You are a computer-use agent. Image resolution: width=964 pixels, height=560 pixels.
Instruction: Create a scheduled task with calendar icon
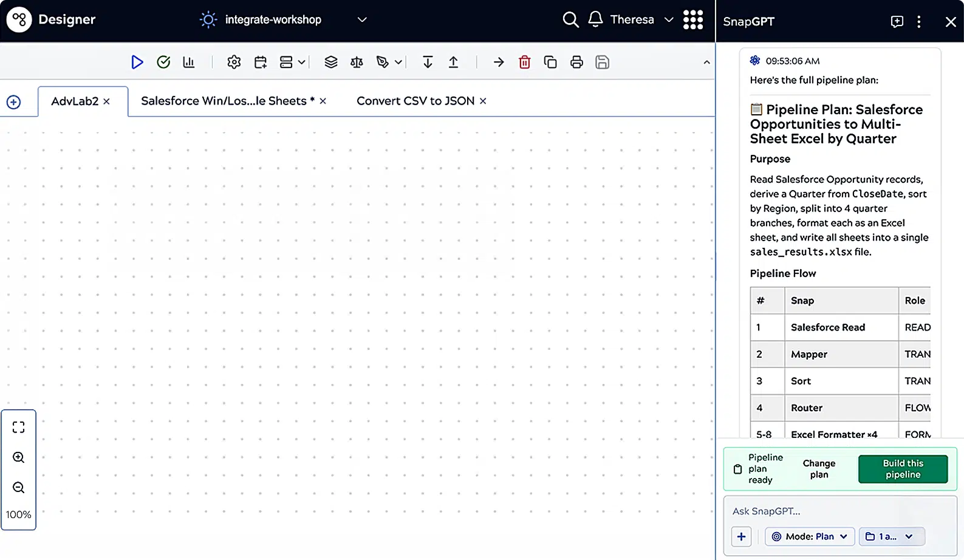261,62
